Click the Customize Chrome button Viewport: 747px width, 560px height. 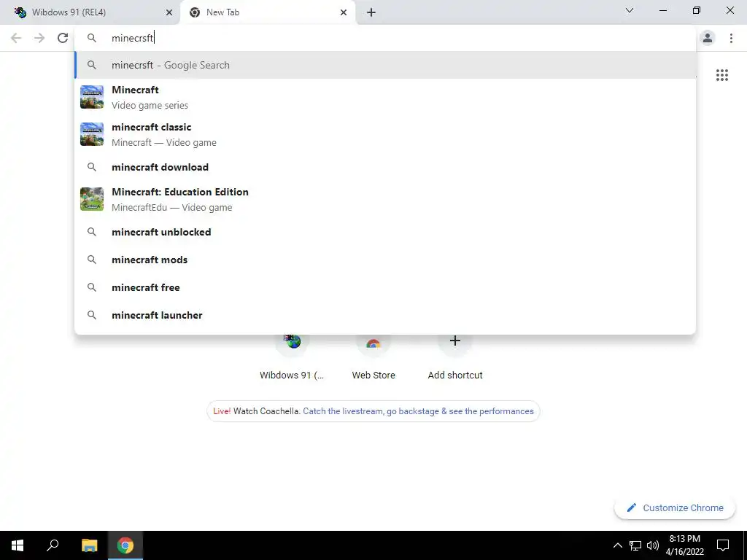675,507
